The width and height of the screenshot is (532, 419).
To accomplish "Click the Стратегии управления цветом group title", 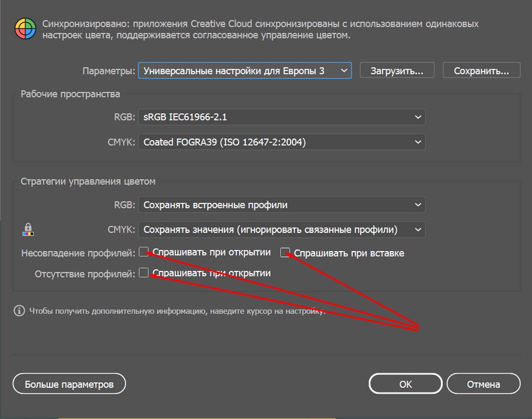I will pyautogui.click(x=88, y=182).
